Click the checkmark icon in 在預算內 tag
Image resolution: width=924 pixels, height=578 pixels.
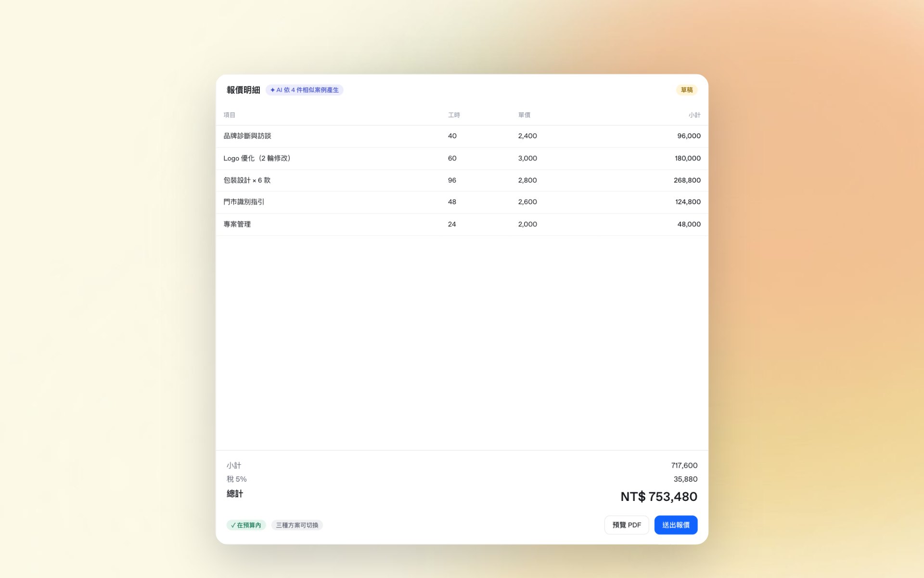(x=233, y=525)
